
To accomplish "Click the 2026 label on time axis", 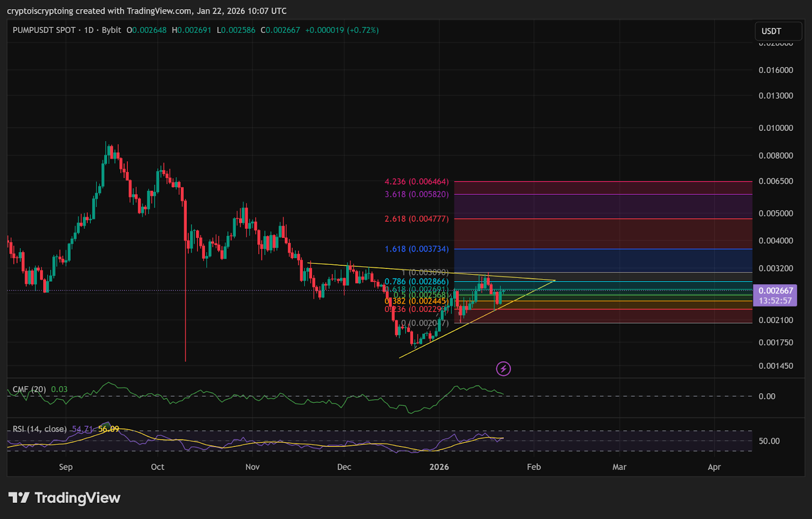I will point(439,467).
